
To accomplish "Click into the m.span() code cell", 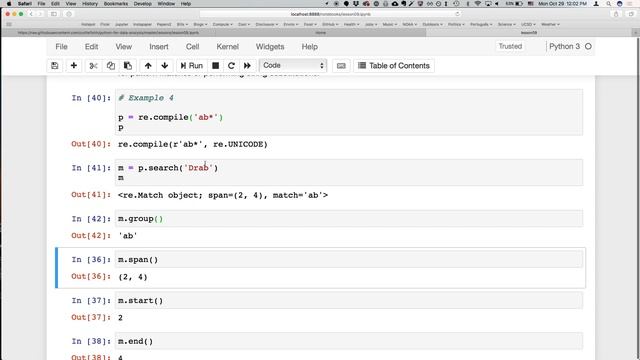I will 349,260.
